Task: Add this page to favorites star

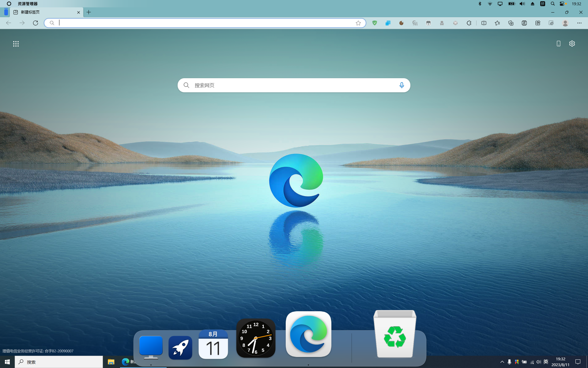Action: pos(358,23)
